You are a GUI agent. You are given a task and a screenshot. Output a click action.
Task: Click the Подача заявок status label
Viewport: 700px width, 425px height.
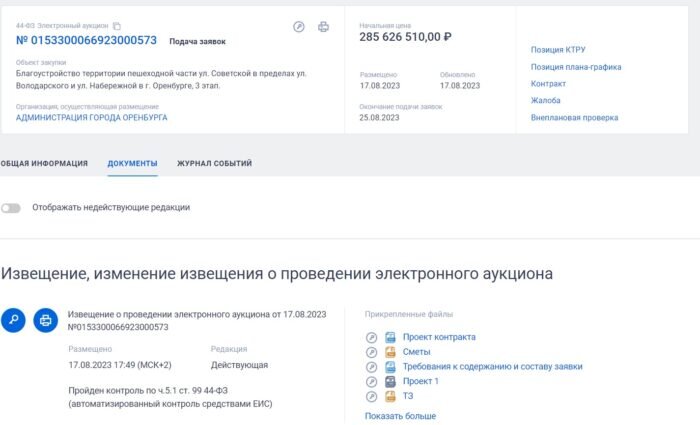[197, 42]
